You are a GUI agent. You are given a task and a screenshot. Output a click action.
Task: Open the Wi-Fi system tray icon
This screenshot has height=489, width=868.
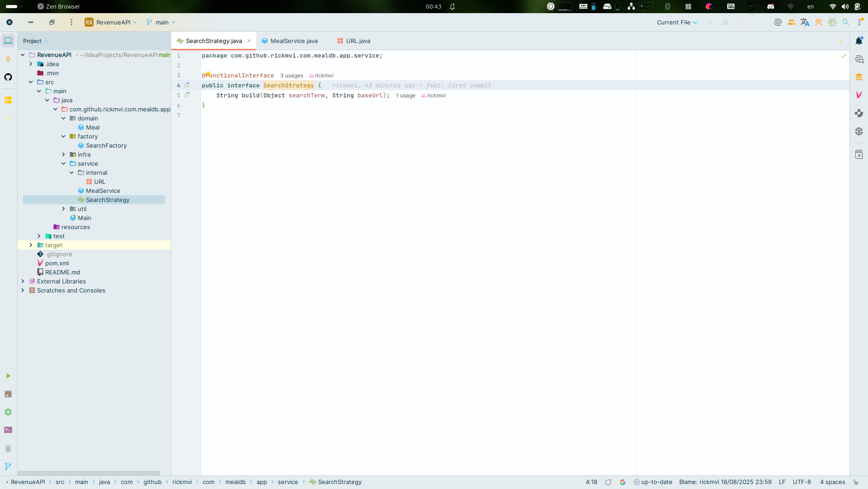point(833,6)
